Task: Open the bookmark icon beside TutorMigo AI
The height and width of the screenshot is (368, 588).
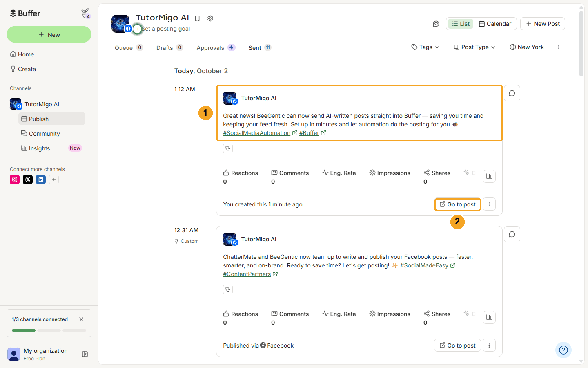Action: point(197,18)
